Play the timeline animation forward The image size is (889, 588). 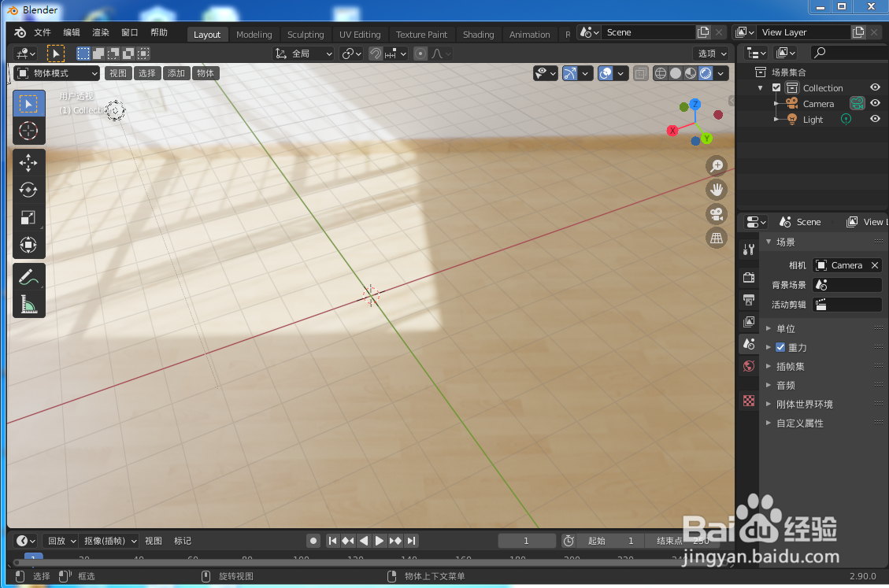coord(380,541)
